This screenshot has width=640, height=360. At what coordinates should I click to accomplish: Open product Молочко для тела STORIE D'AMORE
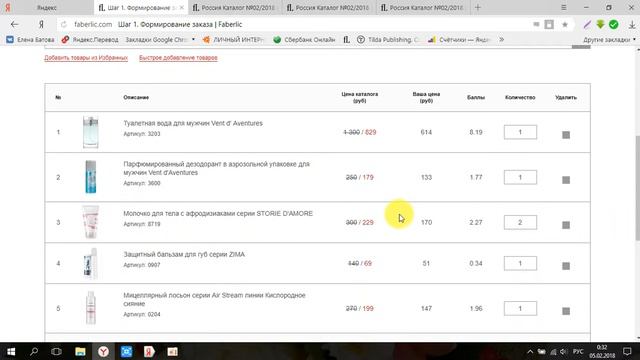pyautogui.click(x=218, y=213)
